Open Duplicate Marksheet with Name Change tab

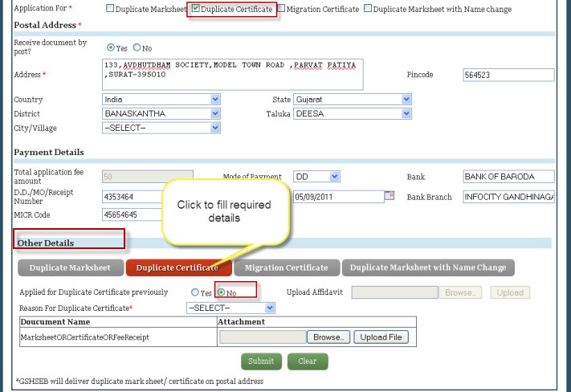point(428,267)
